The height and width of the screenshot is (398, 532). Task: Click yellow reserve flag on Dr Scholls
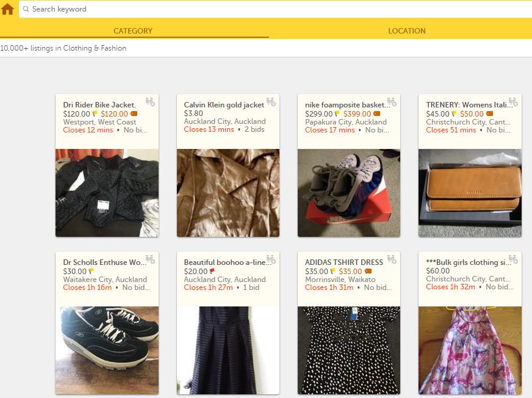click(91, 271)
